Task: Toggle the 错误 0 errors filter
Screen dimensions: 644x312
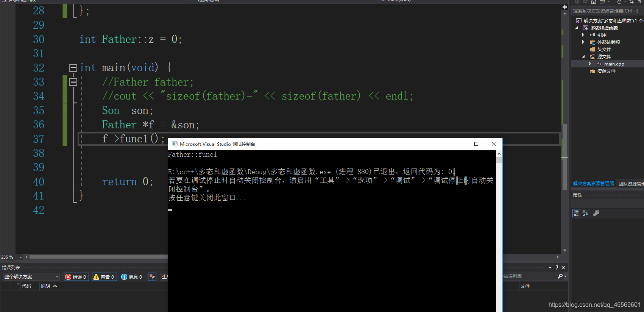Action: pyautogui.click(x=76, y=277)
